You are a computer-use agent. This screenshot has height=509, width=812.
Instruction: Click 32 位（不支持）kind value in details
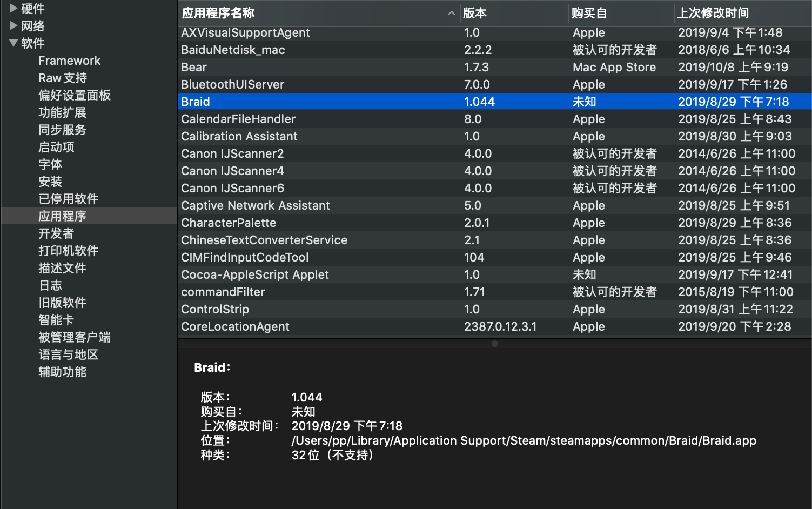tap(332, 455)
